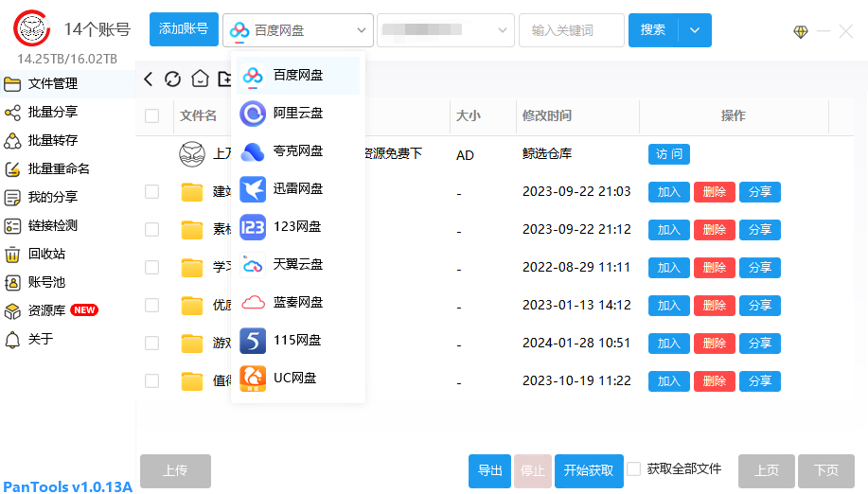Select 阿里云盘 from dropdown list
This screenshot has height=494, width=868.
pyautogui.click(x=298, y=113)
